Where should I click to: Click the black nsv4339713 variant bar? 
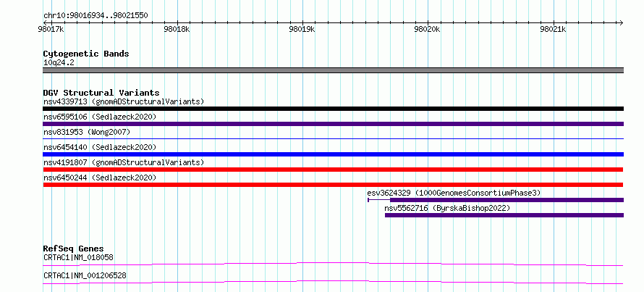tap(333, 109)
